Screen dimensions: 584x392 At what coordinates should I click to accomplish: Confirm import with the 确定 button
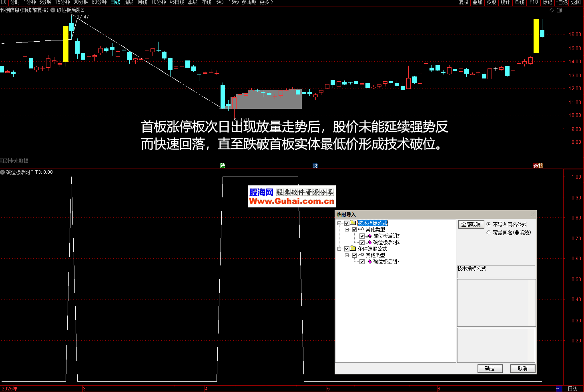490,368
